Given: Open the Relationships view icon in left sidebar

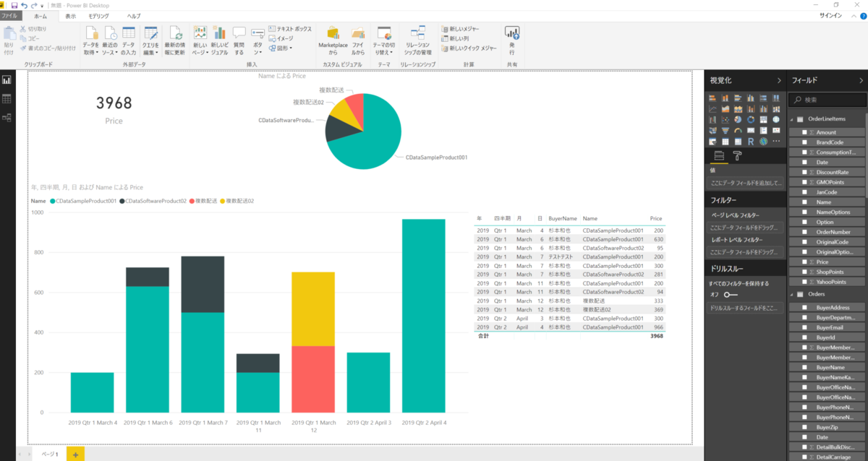Looking at the screenshot, I should pos(7,117).
